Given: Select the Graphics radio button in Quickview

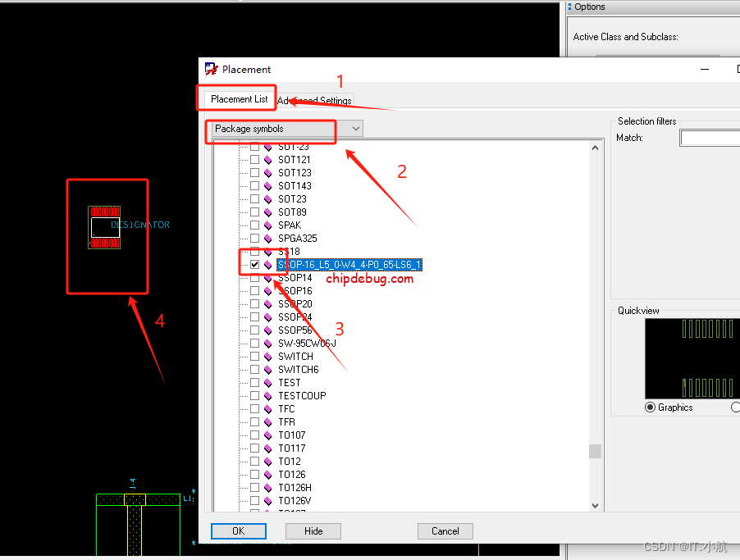Looking at the screenshot, I should [x=651, y=407].
